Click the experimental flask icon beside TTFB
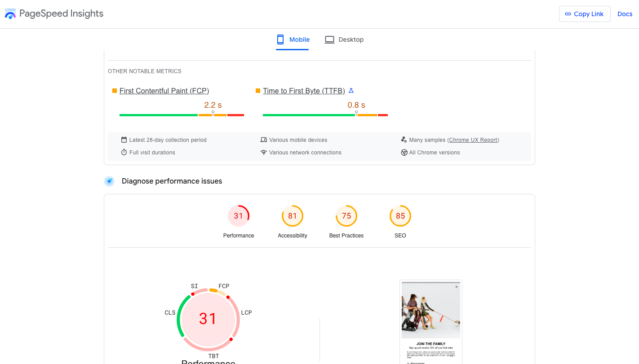This screenshot has height=364, width=639. (351, 91)
